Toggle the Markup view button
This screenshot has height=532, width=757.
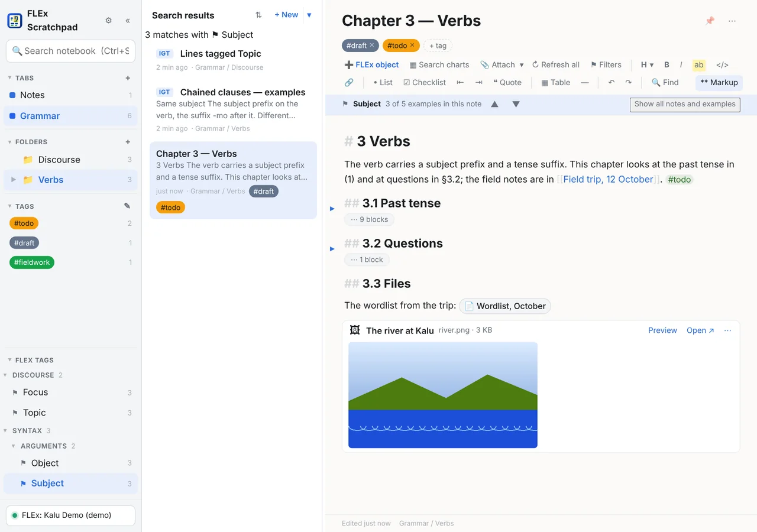click(x=719, y=82)
